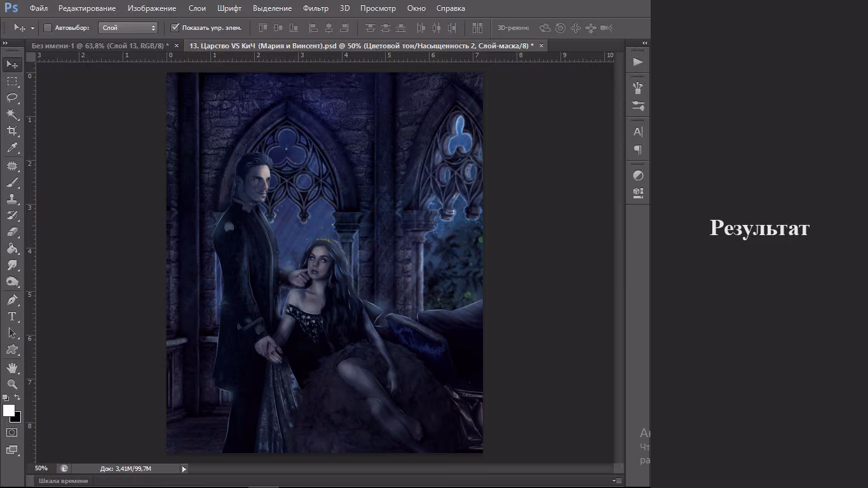
Task: Click the Auto-align layers icon in options bar
Action: click(x=477, y=28)
